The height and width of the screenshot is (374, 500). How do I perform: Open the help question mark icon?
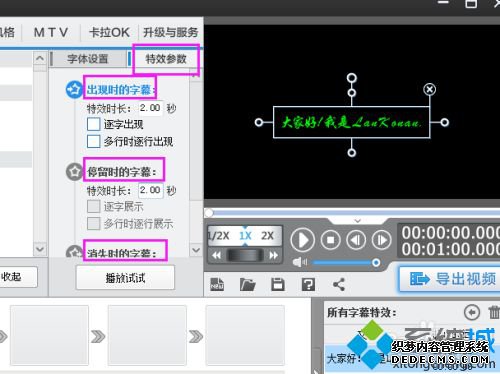(x=308, y=284)
